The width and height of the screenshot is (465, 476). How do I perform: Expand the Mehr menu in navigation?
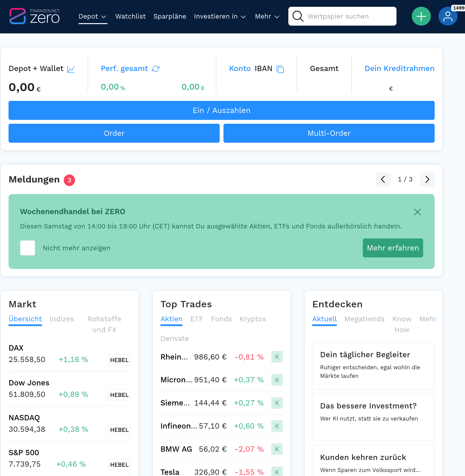coord(267,17)
